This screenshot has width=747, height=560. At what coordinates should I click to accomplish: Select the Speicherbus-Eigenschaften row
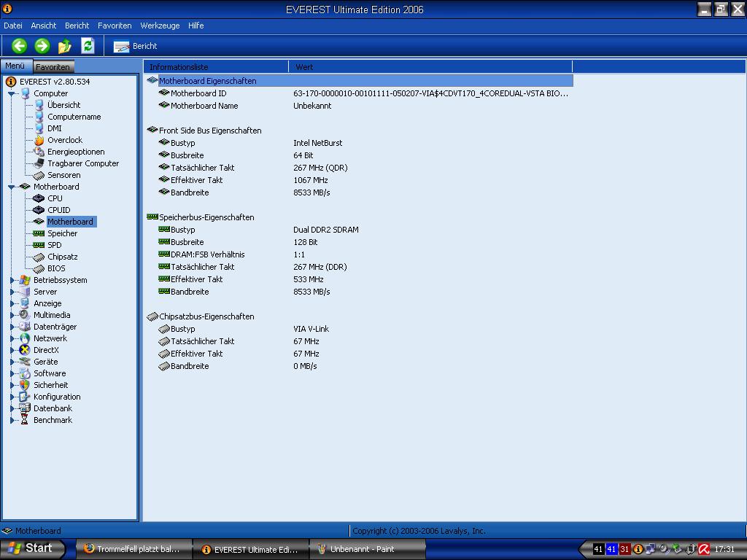[x=359, y=217]
